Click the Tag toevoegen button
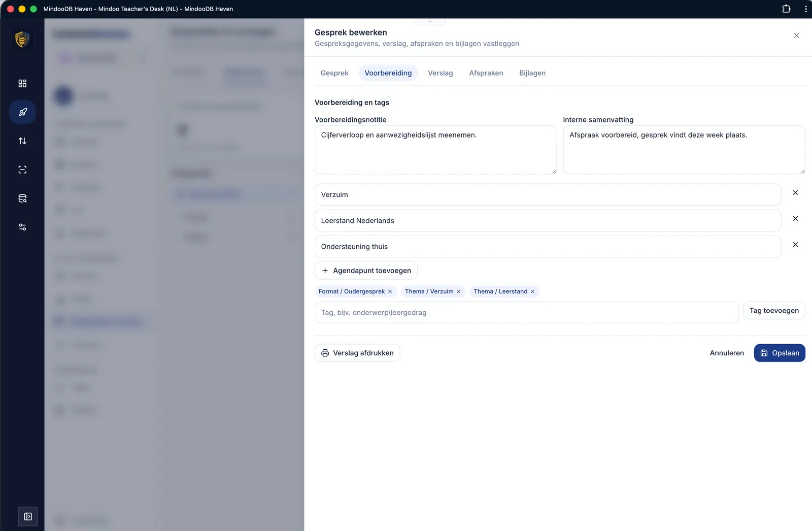This screenshot has height=531, width=812. (x=774, y=311)
